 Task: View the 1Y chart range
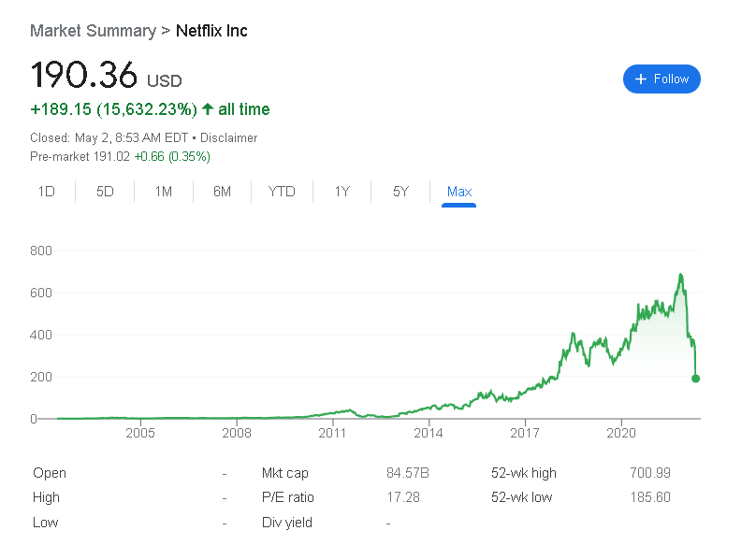click(x=342, y=192)
